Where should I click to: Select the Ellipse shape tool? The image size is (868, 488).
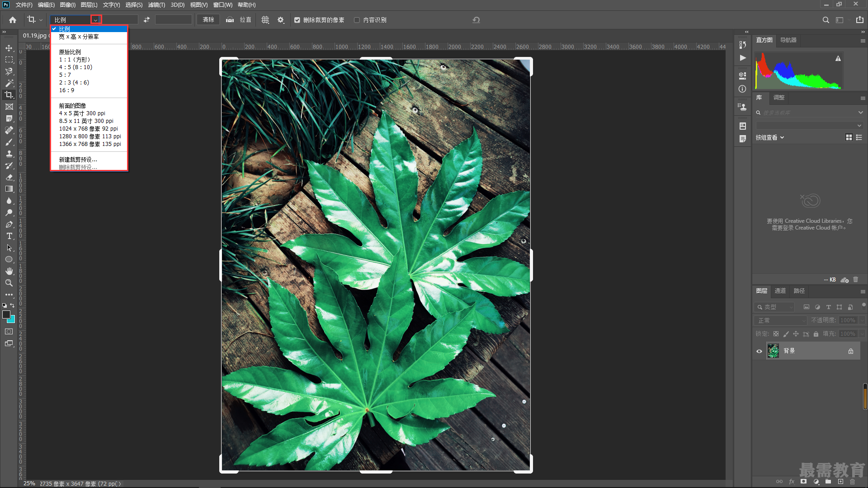point(9,259)
